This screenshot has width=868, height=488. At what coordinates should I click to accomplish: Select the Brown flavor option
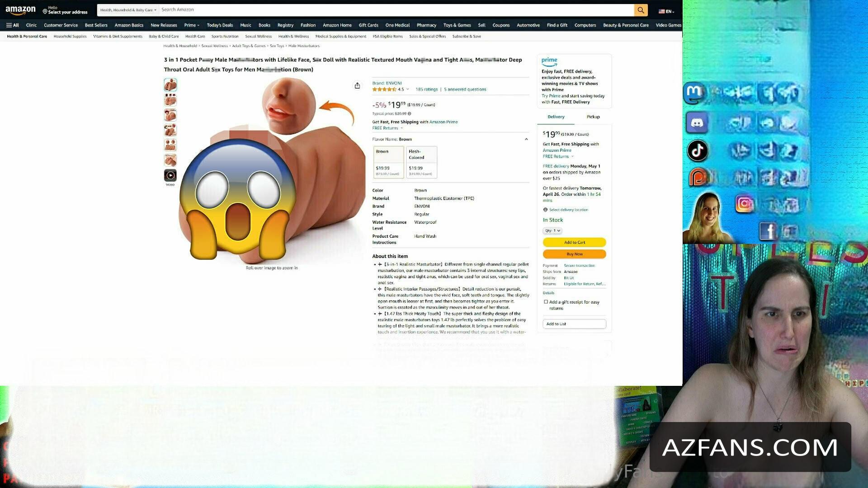pyautogui.click(x=388, y=162)
